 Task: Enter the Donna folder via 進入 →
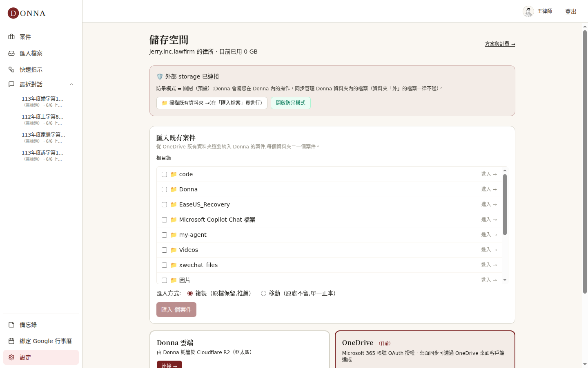point(489,189)
